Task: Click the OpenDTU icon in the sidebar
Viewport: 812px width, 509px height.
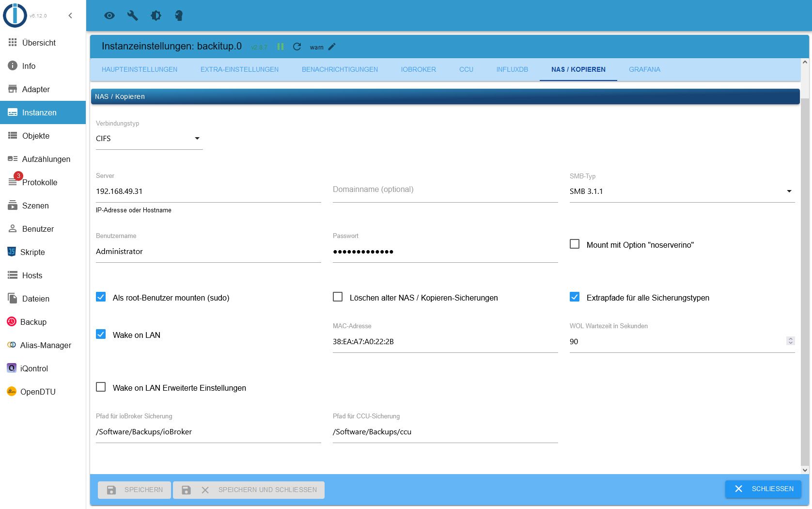Action: click(x=12, y=392)
